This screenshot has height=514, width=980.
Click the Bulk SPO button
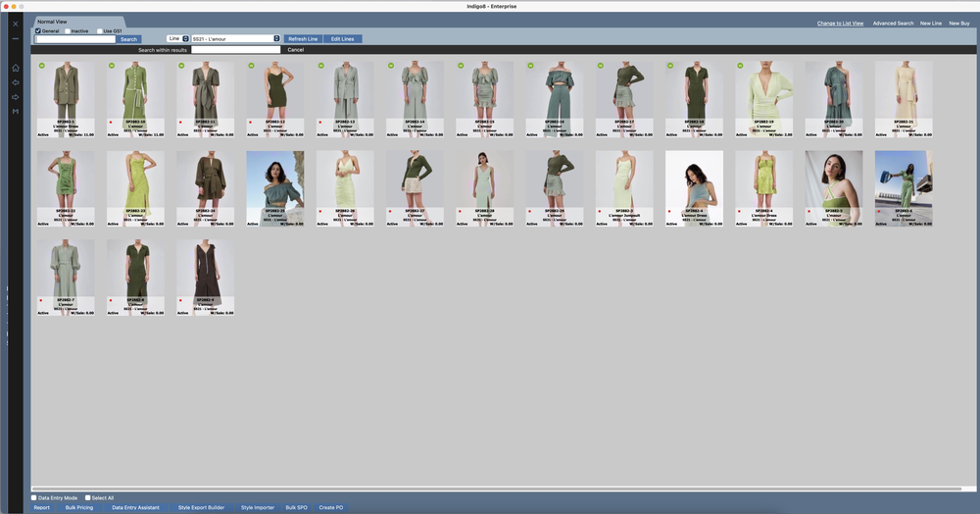pos(296,507)
